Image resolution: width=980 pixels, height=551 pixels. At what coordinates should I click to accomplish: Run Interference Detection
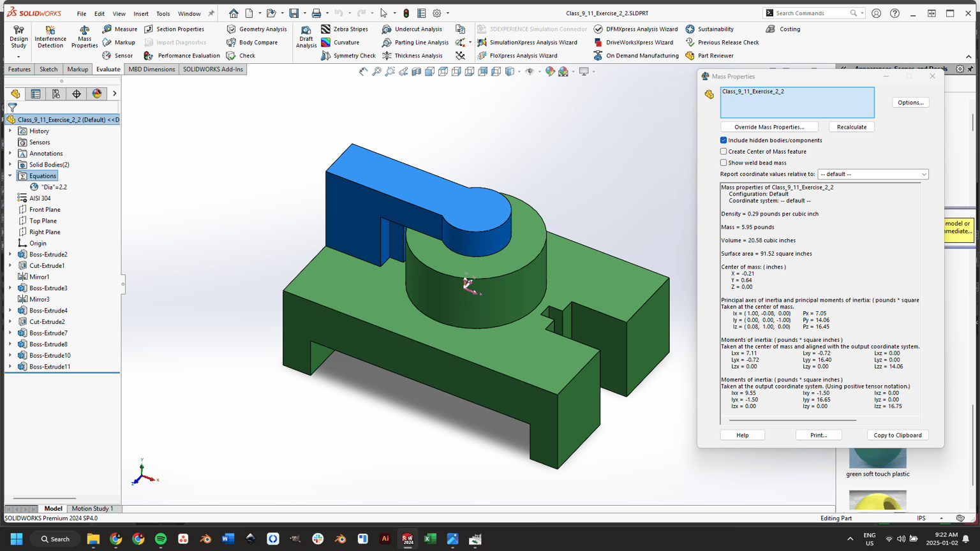50,37
